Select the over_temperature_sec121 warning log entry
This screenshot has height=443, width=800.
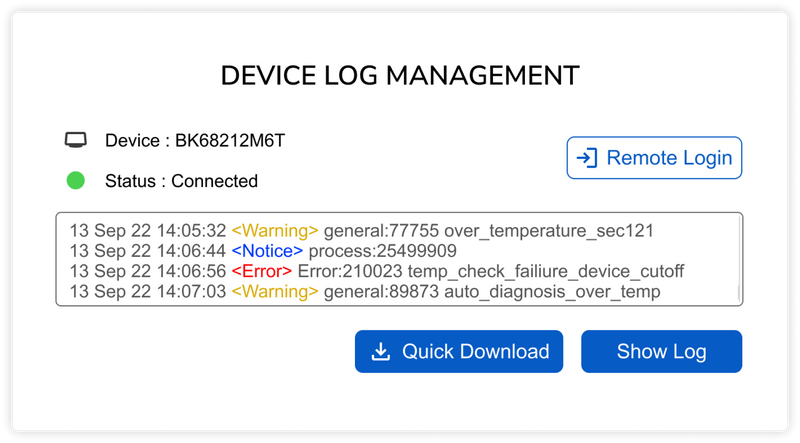click(x=488, y=231)
